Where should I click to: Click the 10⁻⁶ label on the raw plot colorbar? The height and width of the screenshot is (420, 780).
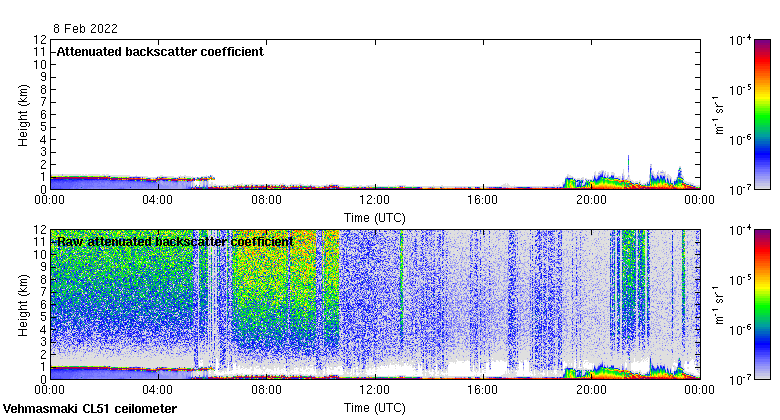tap(740, 330)
